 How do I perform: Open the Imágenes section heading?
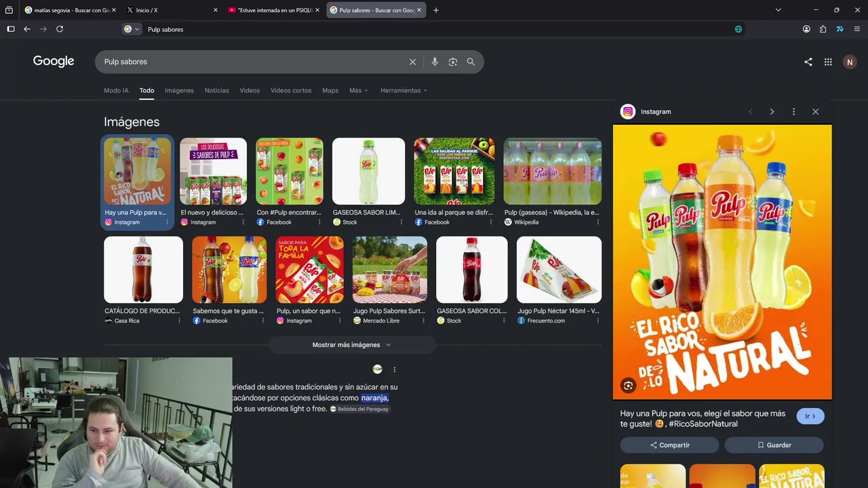pyautogui.click(x=132, y=122)
